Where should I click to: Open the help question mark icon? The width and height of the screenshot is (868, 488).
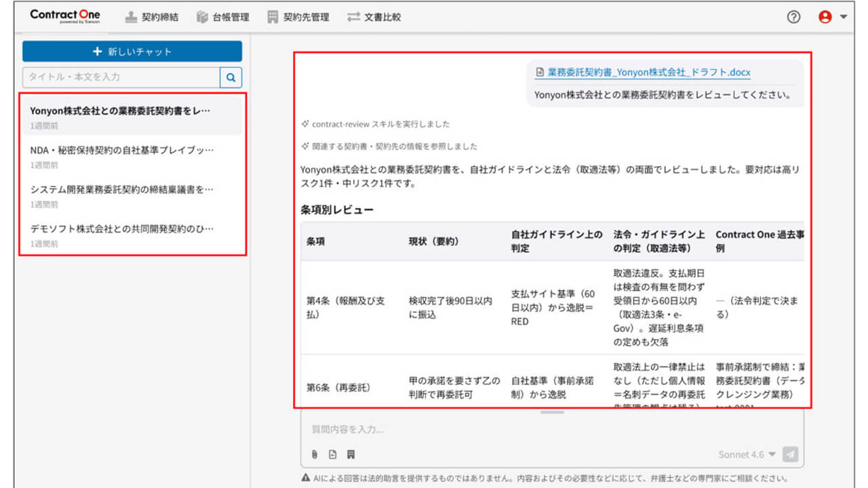(793, 17)
